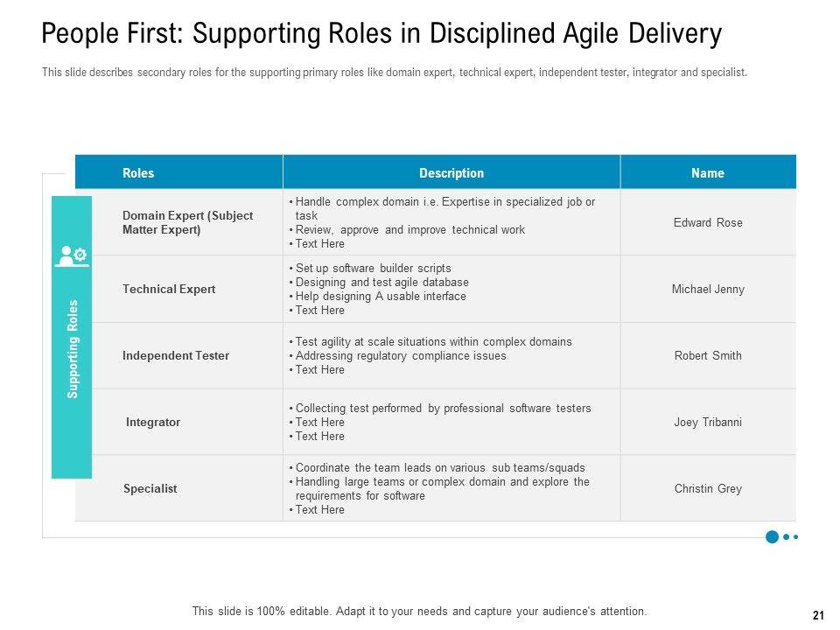Image resolution: width=840 pixels, height=630 pixels.
Task: Click the name Christin Grey
Action: click(708, 489)
